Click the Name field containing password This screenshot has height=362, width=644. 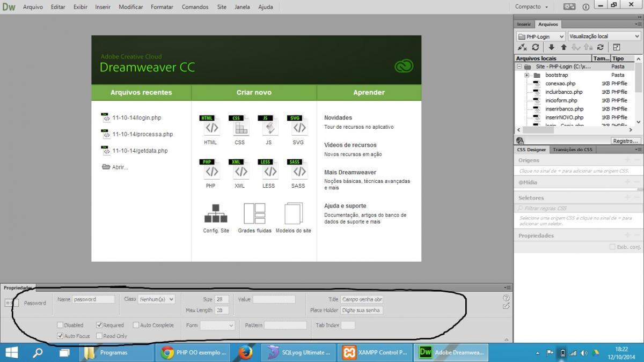[x=93, y=299]
